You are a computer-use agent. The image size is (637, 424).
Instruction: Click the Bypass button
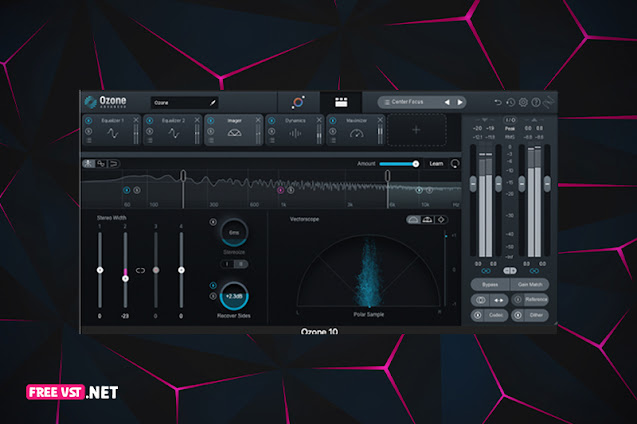click(490, 284)
